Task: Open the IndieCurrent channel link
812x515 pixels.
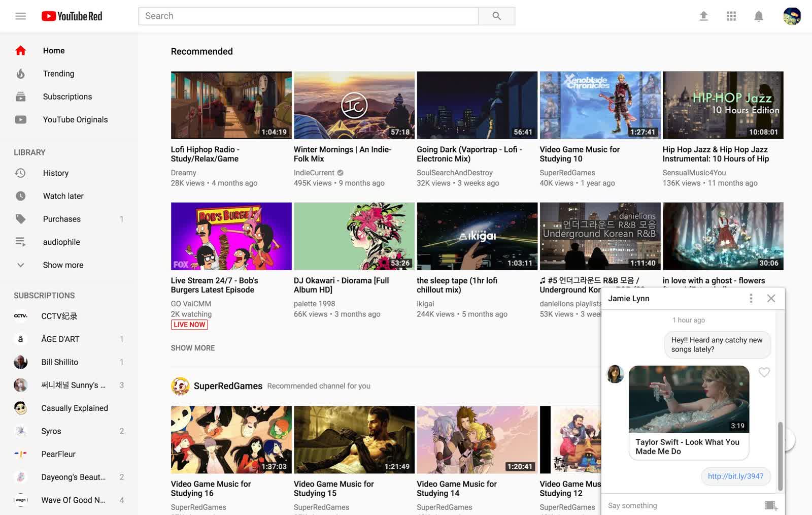Action: coord(314,173)
